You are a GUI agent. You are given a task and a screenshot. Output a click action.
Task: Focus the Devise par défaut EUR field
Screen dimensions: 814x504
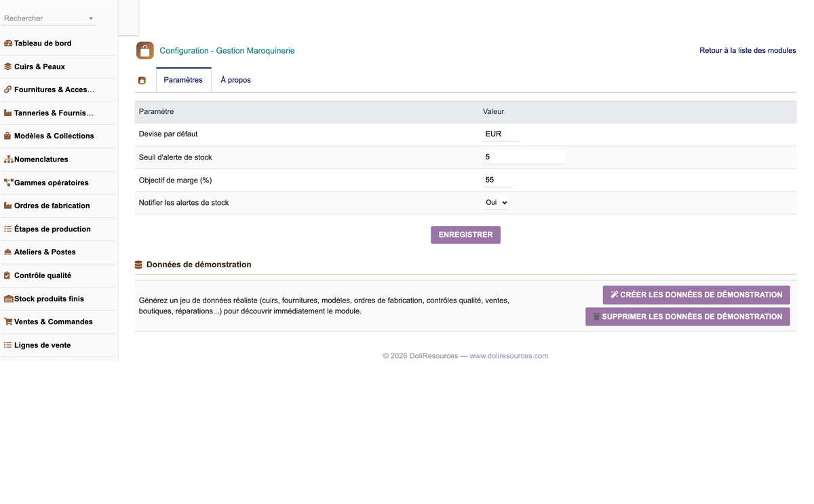tap(501, 134)
